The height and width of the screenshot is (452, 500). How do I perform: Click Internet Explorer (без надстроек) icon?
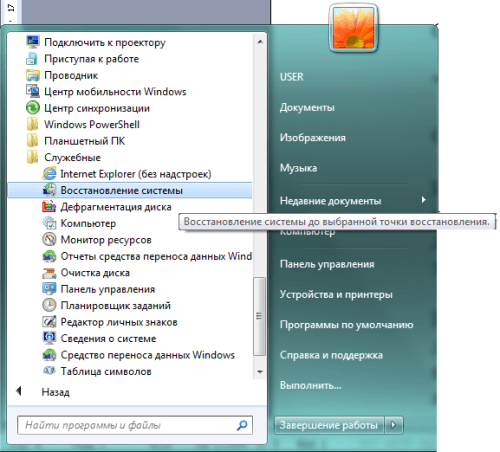tap(49, 174)
